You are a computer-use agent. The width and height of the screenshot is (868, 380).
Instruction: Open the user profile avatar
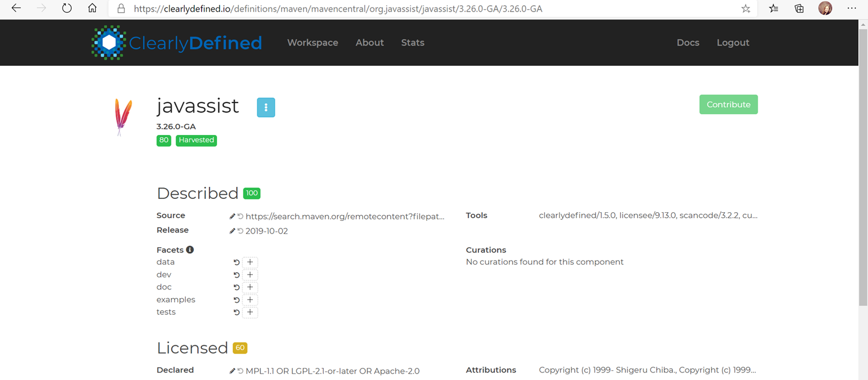[825, 9]
